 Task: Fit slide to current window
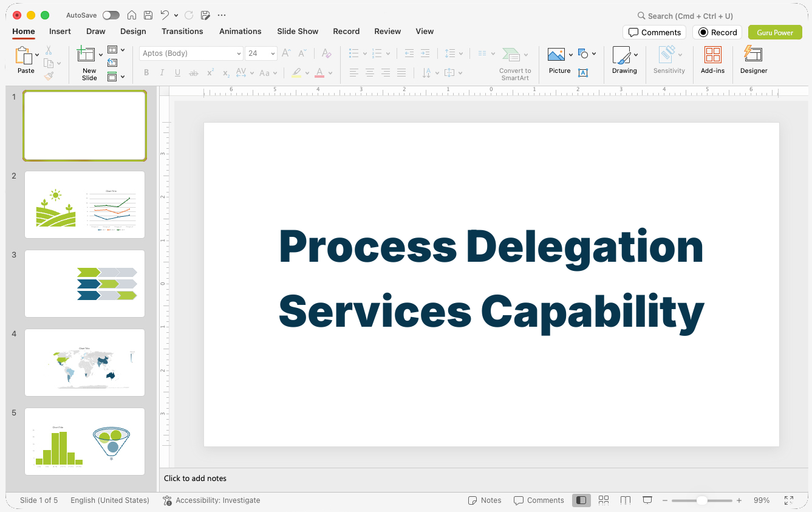click(x=789, y=500)
